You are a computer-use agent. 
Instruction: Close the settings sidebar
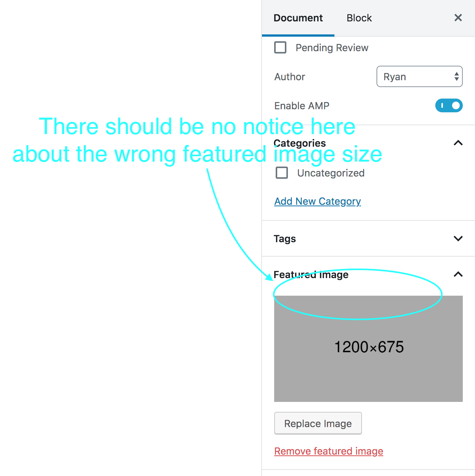coord(458,18)
